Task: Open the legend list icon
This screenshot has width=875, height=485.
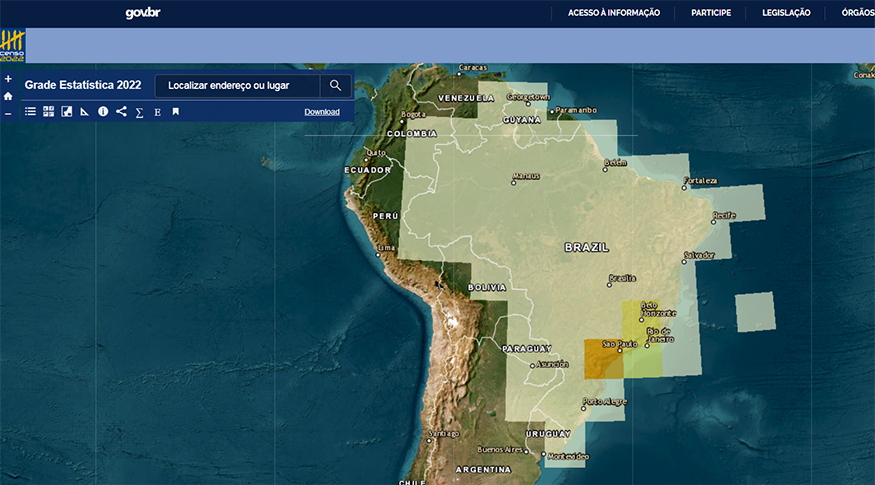Action: [30, 112]
